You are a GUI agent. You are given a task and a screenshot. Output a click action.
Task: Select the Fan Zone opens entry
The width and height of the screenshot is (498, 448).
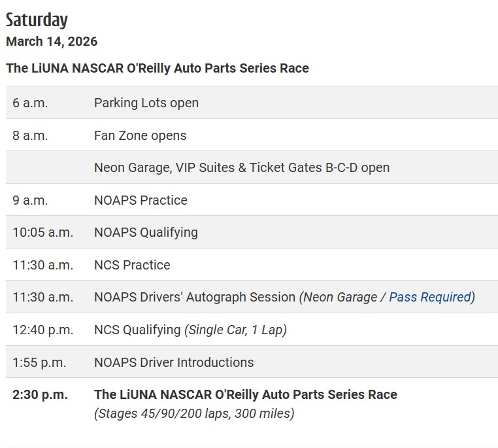141,136
